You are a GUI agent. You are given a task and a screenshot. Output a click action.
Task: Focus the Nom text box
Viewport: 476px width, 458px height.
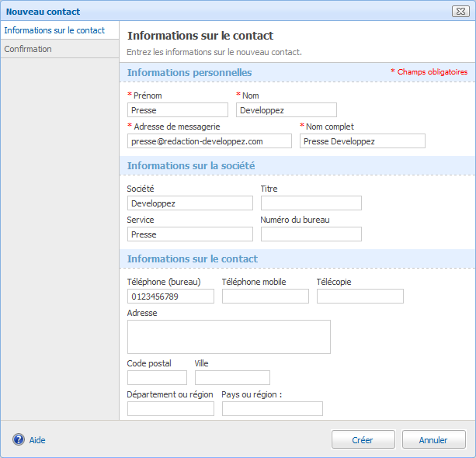click(x=287, y=110)
